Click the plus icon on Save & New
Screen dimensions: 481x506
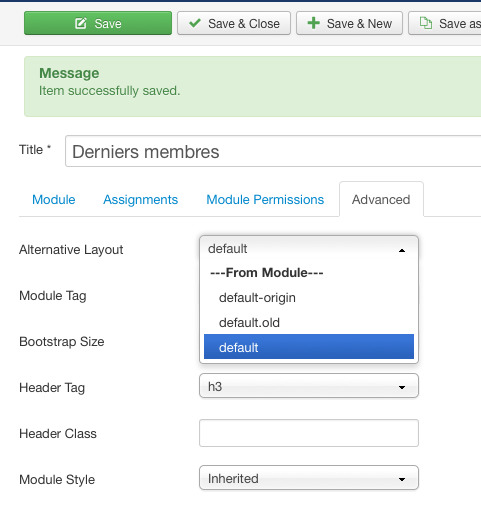[x=313, y=23]
